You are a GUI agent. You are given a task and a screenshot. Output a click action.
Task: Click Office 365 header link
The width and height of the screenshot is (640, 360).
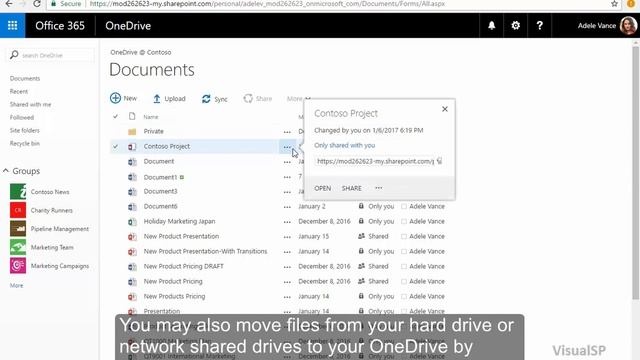tap(60, 25)
